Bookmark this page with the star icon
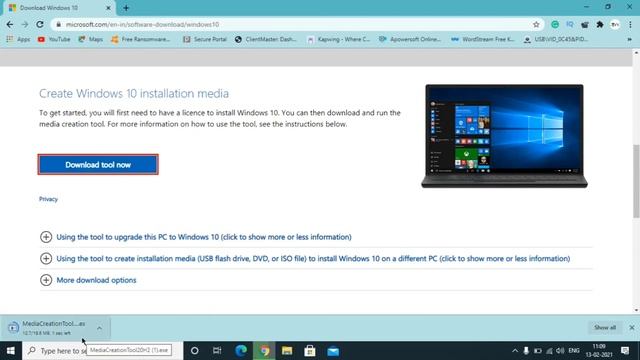Image resolution: width=640 pixels, height=360 pixels. coord(536,24)
